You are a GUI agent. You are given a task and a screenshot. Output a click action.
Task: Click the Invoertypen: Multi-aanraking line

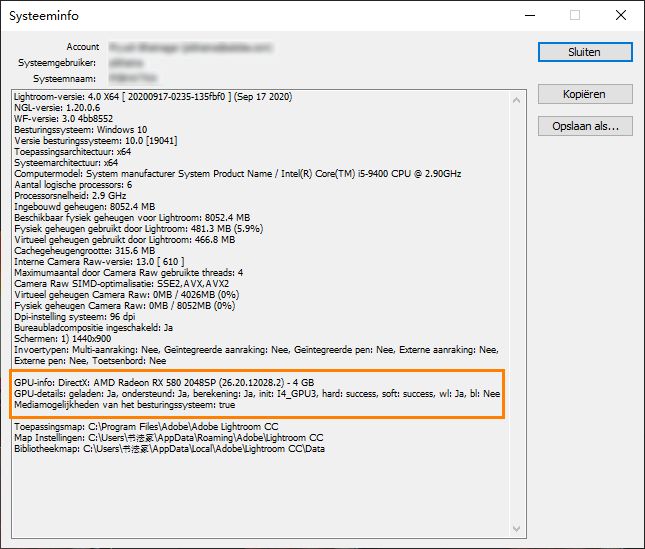click(x=256, y=350)
